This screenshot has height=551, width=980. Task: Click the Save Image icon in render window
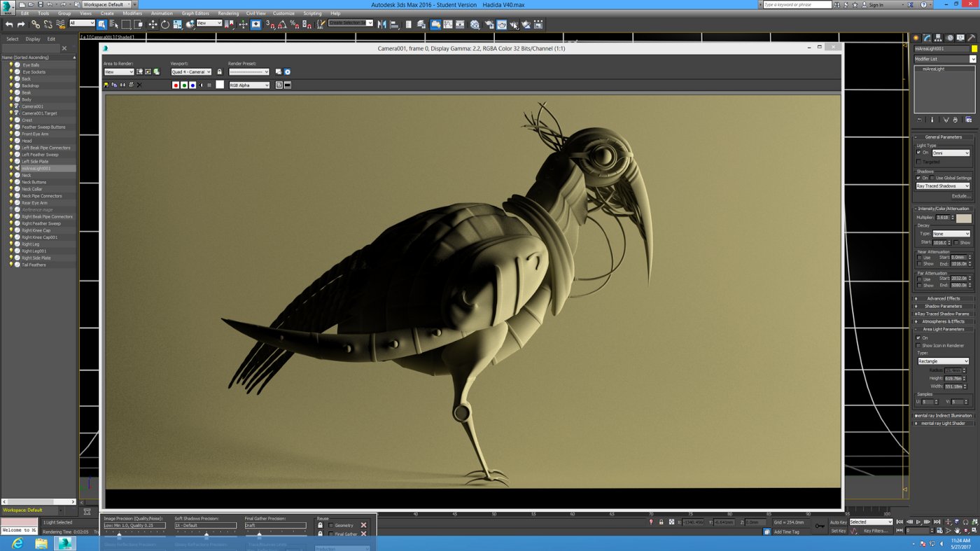106,85
